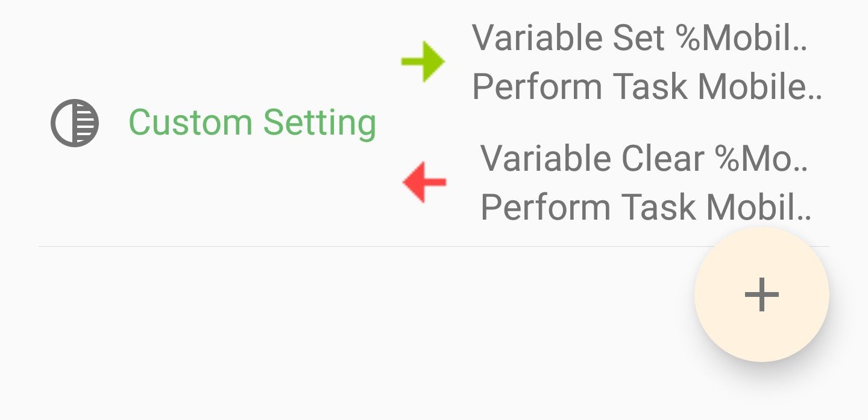Select the red left-pointing arrow icon
The height and width of the screenshot is (420, 868).
tap(424, 182)
